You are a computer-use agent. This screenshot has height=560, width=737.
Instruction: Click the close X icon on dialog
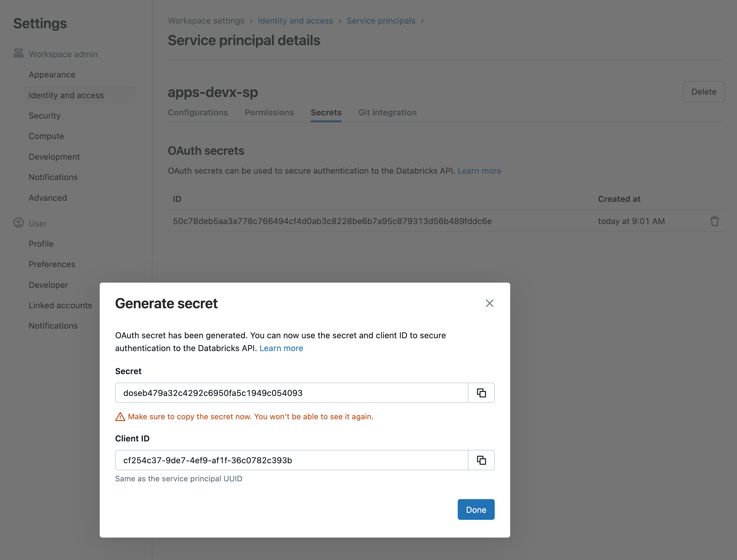(x=489, y=302)
